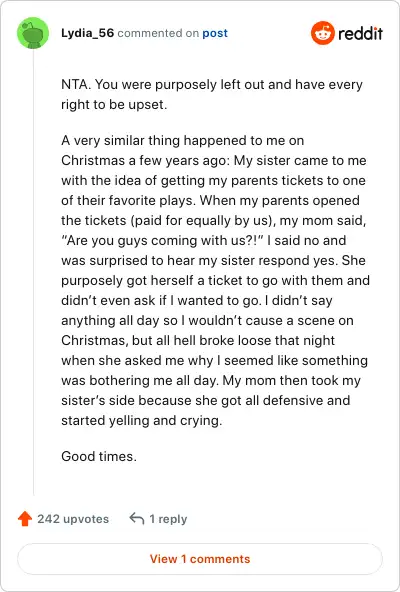Image resolution: width=400 pixels, height=592 pixels.
Task: Open the Lydia_56 username profile
Action: [x=87, y=33]
